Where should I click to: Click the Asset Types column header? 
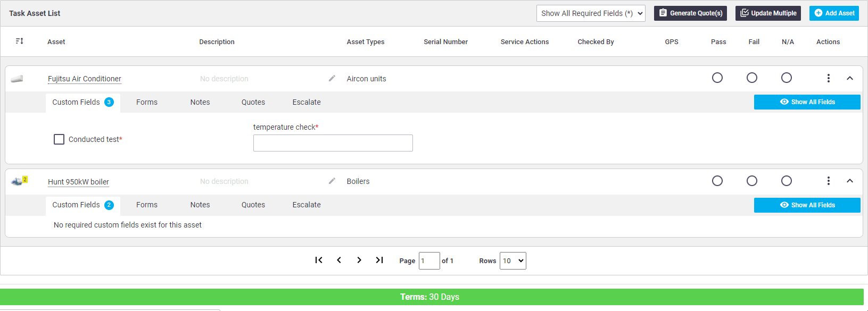(x=366, y=41)
